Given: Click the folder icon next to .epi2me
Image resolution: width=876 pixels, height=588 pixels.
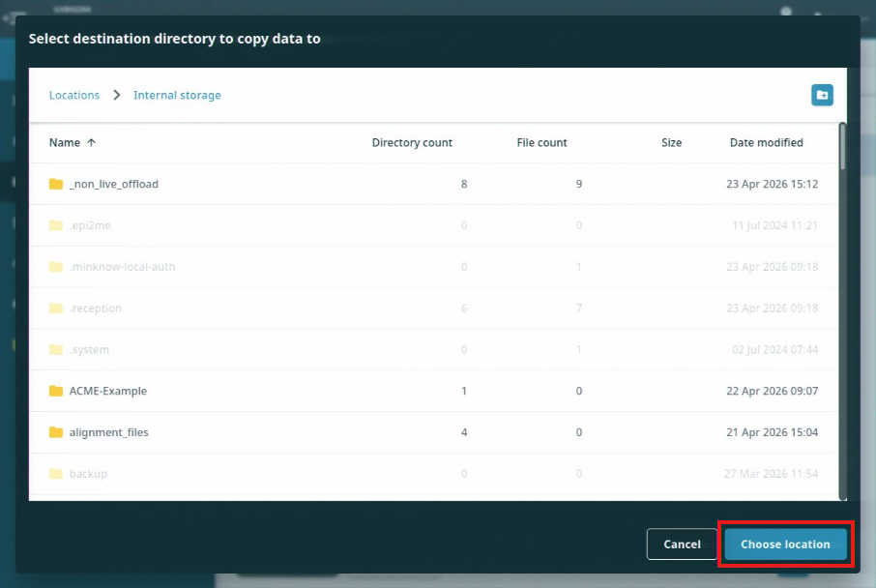Looking at the screenshot, I should (x=55, y=224).
